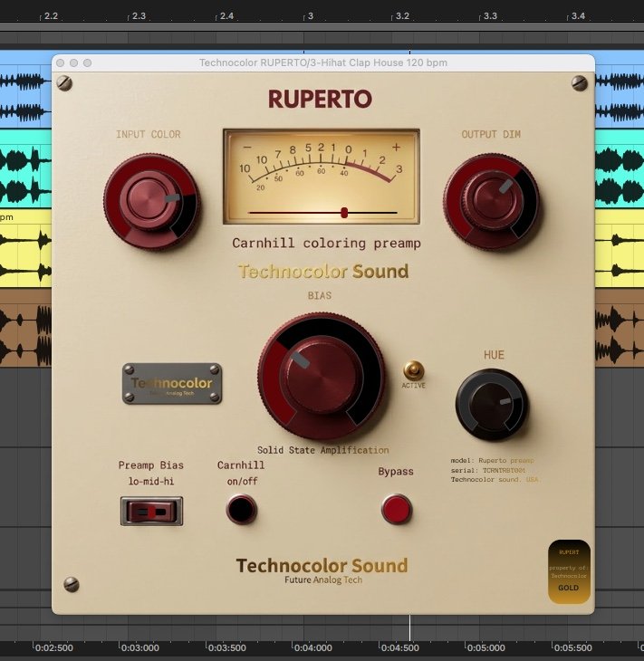The image size is (644, 661).
Task: Click 0:04:000 on the bottom time ruler
Action: click(312, 647)
